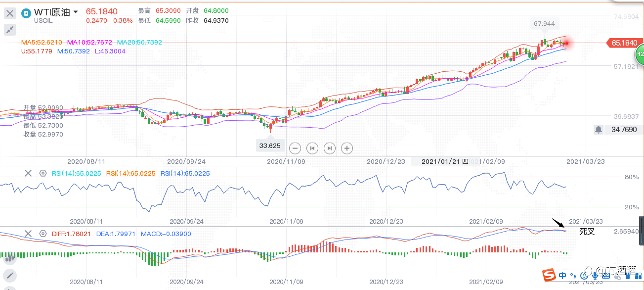Remove the RSI indicator panel
This screenshot has height=290, width=644.
coord(28,173)
